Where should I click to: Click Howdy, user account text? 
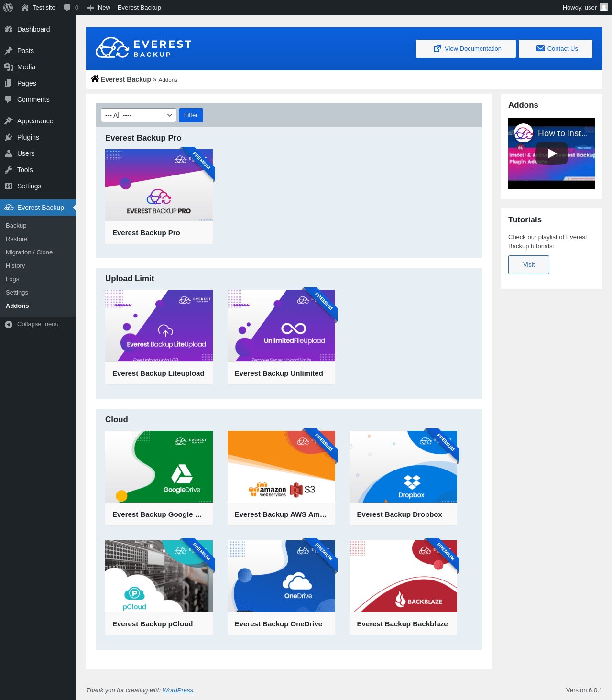(x=579, y=8)
